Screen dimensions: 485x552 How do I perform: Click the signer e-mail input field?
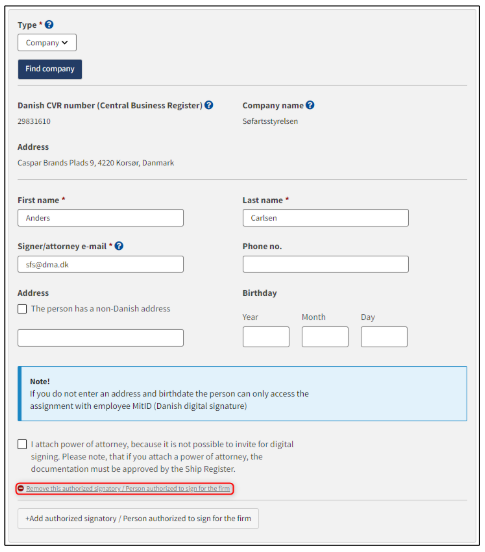coord(101,264)
